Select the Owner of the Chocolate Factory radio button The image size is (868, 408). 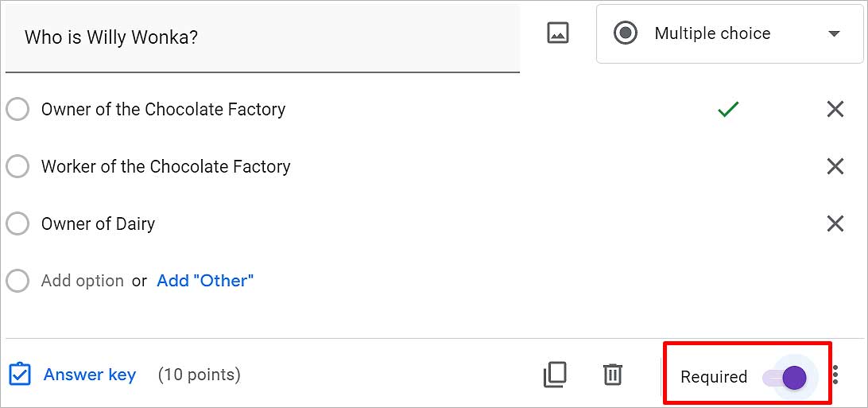[x=17, y=110]
